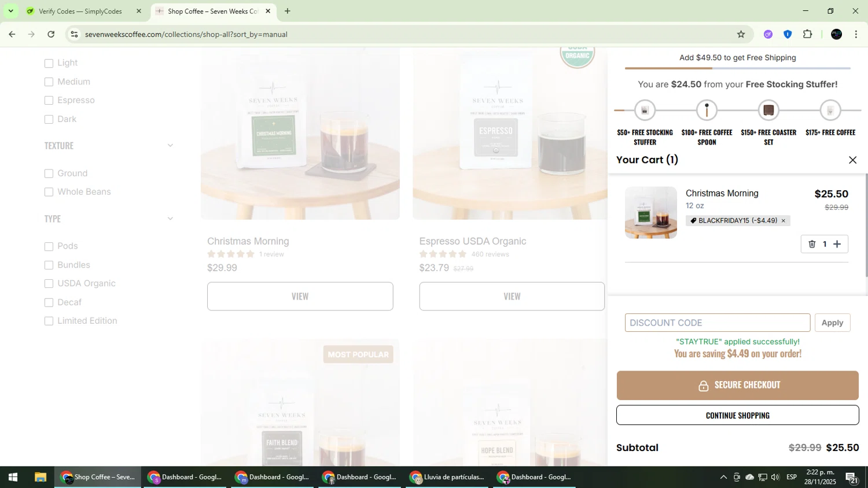
Task: Open the Chrome three-dot menu
Action: [x=856, y=34]
